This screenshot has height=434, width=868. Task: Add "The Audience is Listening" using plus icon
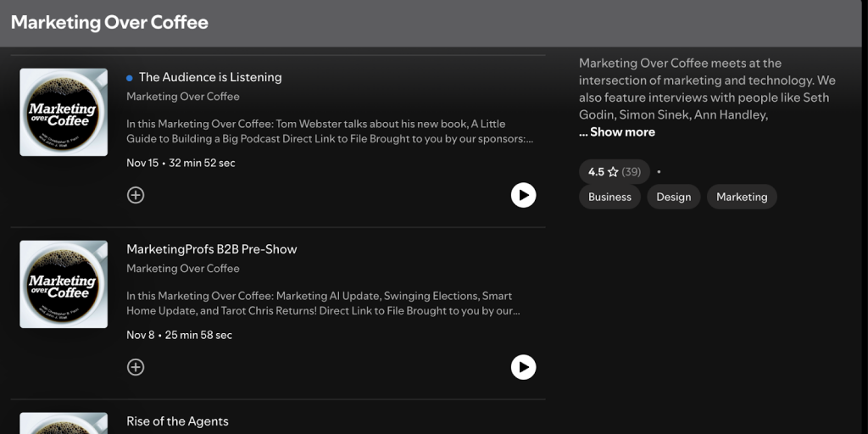coord(136,195)
